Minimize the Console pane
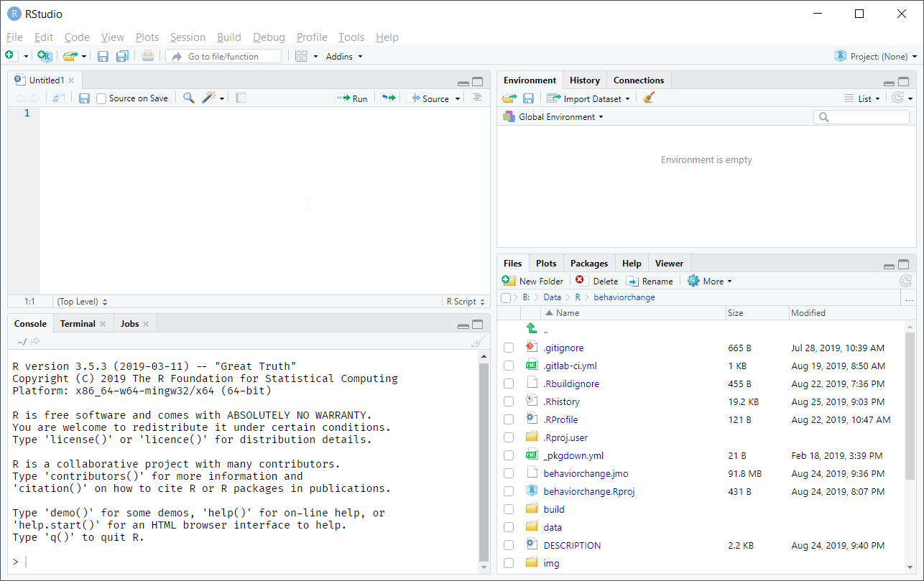 [464, 327]
